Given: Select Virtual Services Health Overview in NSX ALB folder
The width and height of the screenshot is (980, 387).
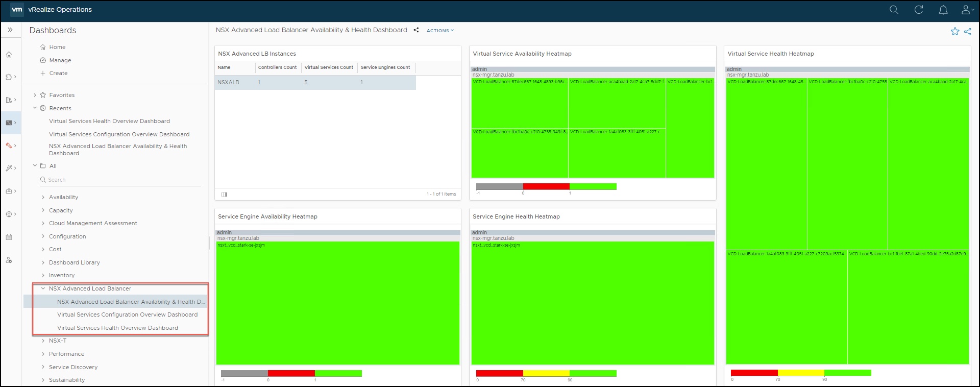Looking at the screenshot, I should pyautogui.click(x=117, y=328).
